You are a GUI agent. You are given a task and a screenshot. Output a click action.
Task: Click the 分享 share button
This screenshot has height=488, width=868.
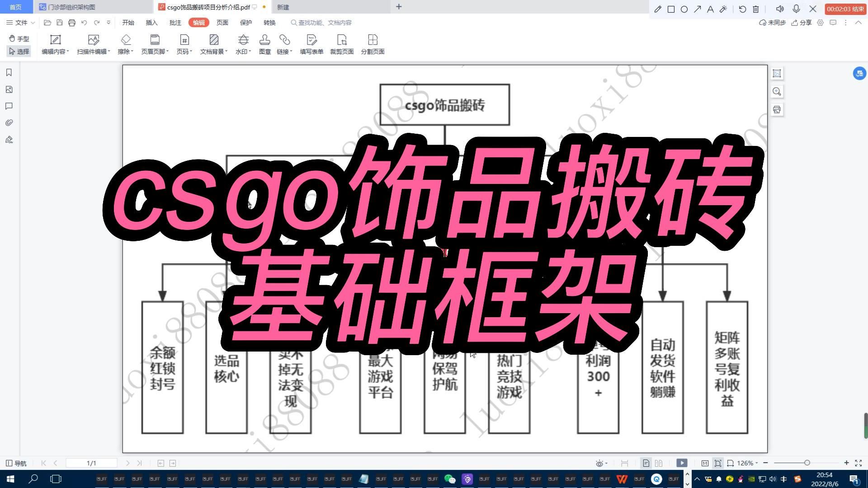click(802, 23)
